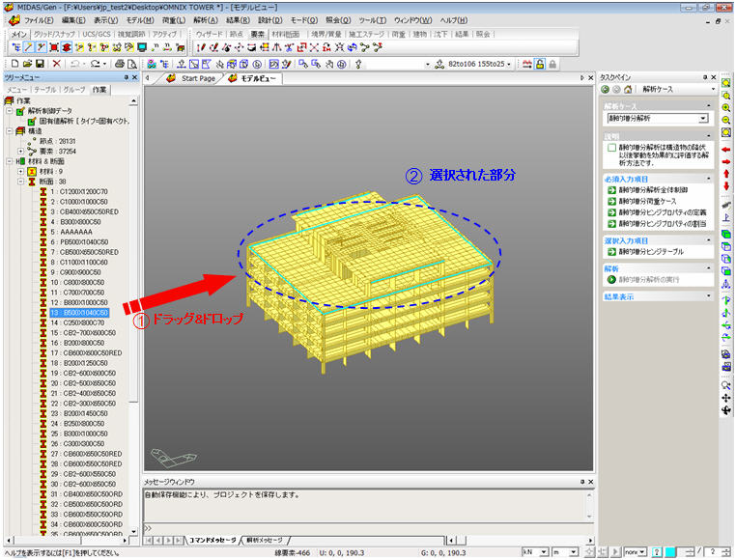The width and height of the screenshot is (736, 560).
Task: Click the 静的増分荷重ケース link
Action: (x=648, y=202)
